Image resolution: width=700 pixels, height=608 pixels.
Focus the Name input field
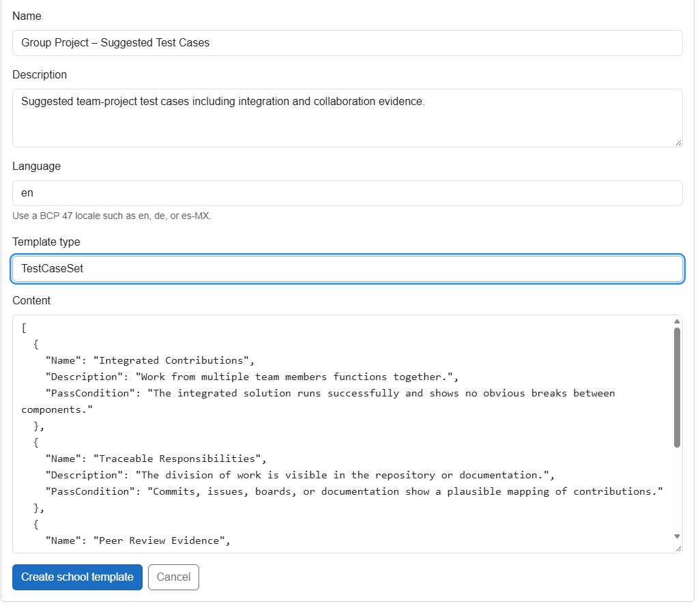click(x=347, y=43)
